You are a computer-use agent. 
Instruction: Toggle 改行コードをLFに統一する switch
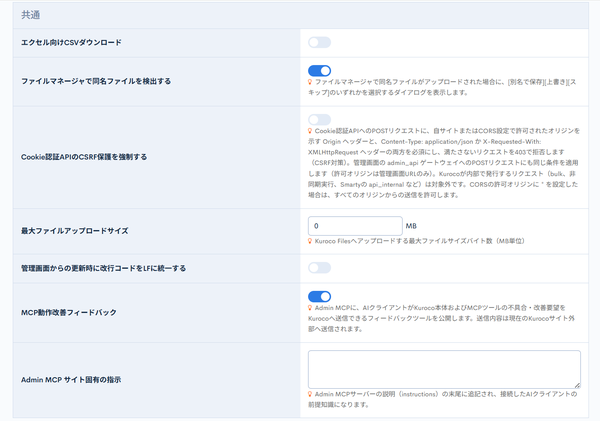tap(320, 268)
